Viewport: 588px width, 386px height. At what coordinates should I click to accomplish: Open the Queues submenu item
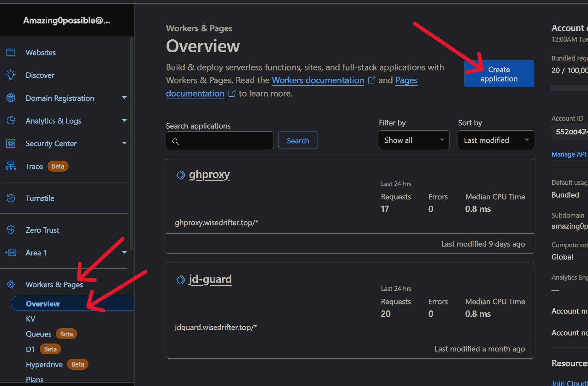pyautogui.click(x=38, y=334)
